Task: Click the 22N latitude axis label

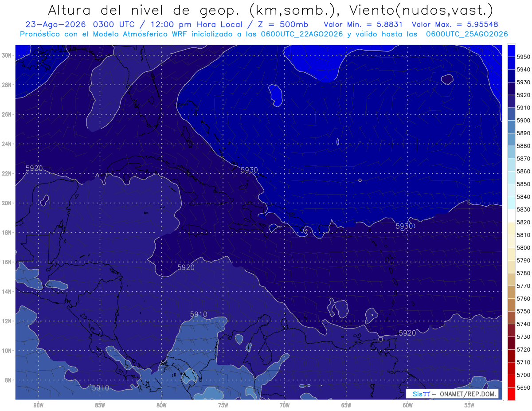Action: click(x=7, y=173)
